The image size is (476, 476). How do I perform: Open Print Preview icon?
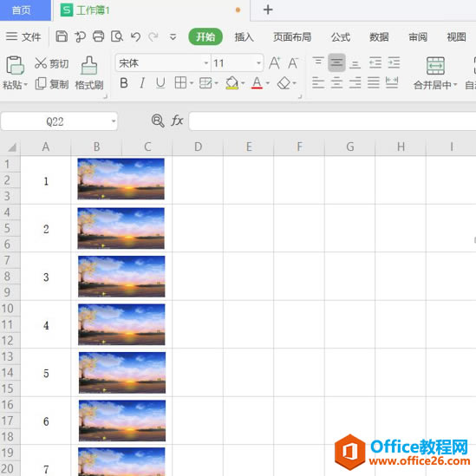point(117,36)
